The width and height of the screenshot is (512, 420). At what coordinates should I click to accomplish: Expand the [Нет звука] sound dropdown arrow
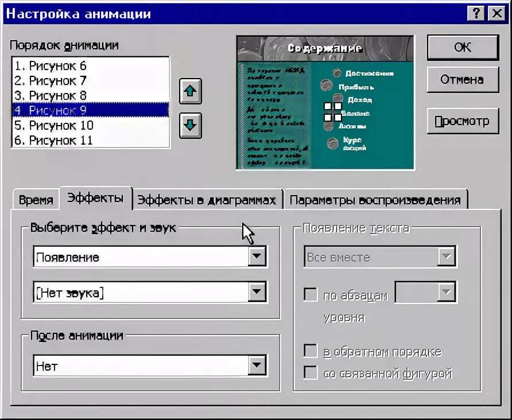point(257,291)
